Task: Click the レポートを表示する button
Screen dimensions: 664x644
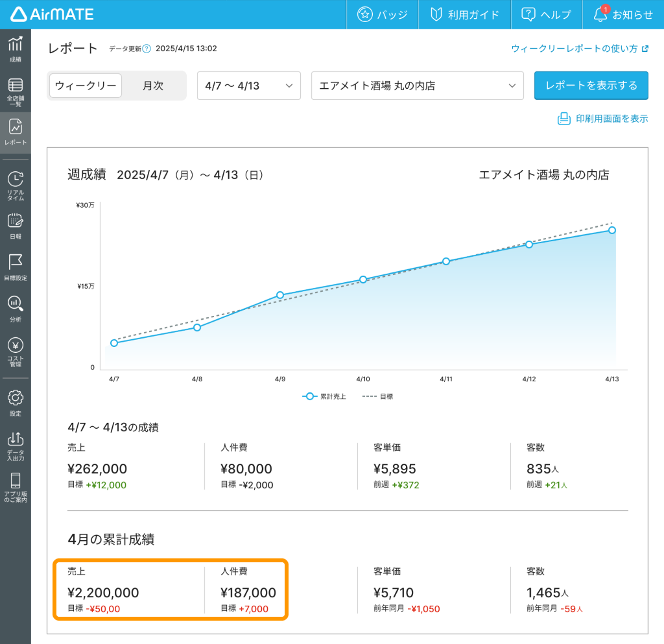Action: (x=591, y=86)
